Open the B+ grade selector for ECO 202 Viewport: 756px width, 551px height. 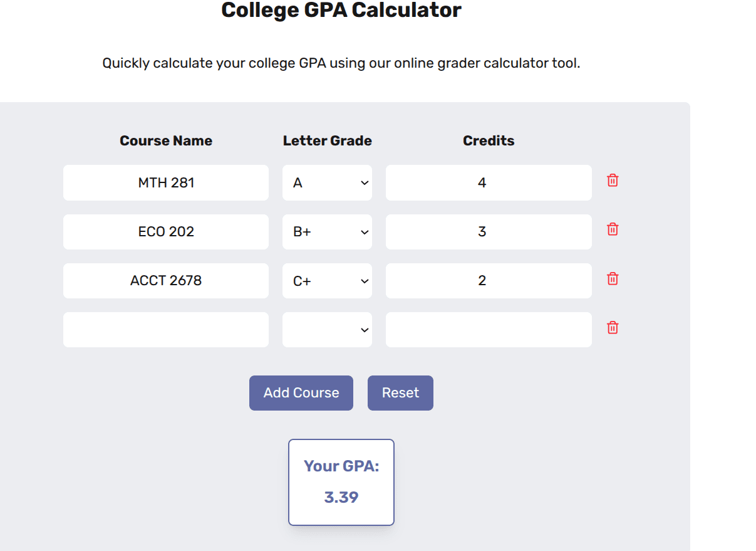click(327, 231)
